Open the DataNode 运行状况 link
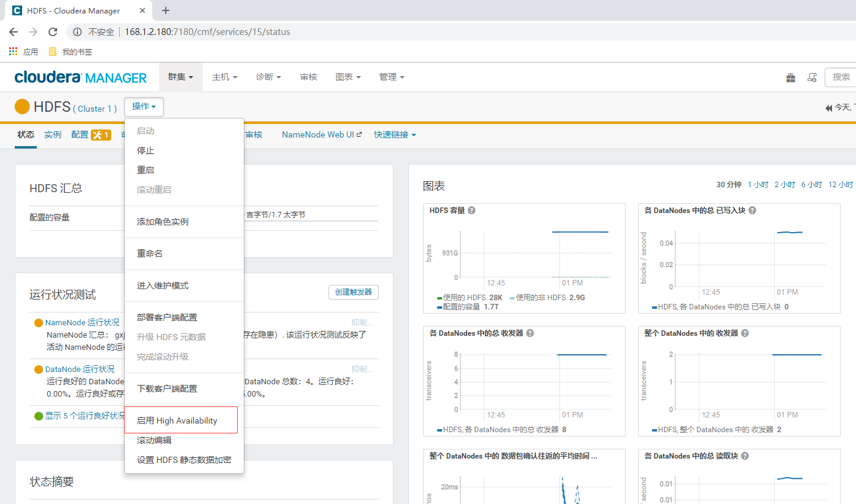Image resolution: width=856 pixels, height=504 pixels. pyautogui.click(x=80, y=369)
